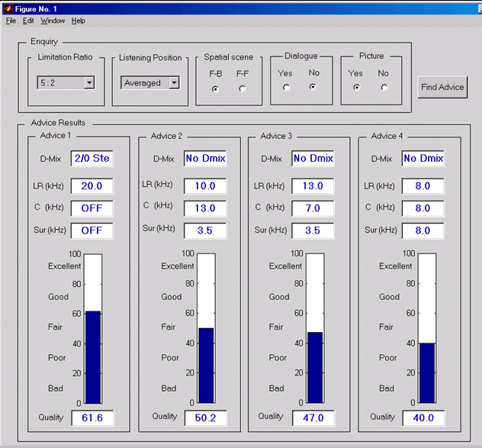This screenshot has width=482, height=448.
Task: Open the Help menu
Action: [x=79, y=21]
